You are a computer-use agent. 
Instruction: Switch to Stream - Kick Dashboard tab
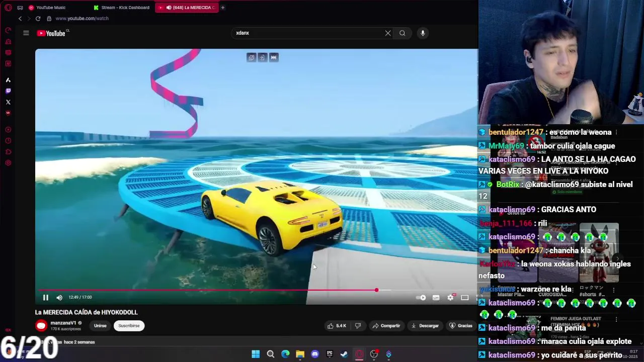click(122, 8)
